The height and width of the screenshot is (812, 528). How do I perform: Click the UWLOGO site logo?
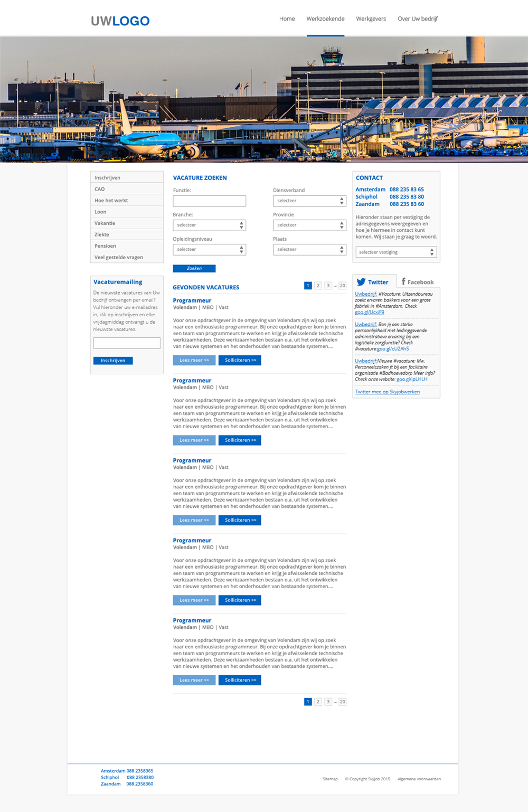(x=120, y=21)
